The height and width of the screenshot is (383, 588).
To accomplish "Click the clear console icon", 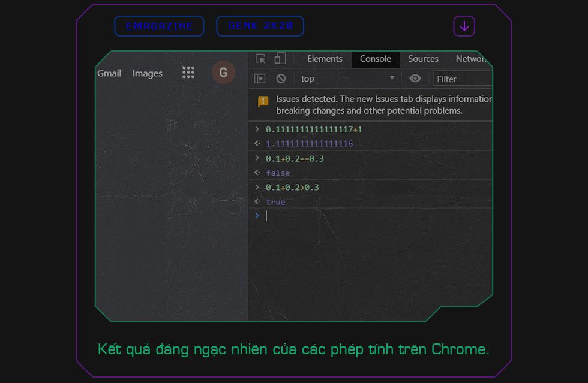I will point(281,79).
